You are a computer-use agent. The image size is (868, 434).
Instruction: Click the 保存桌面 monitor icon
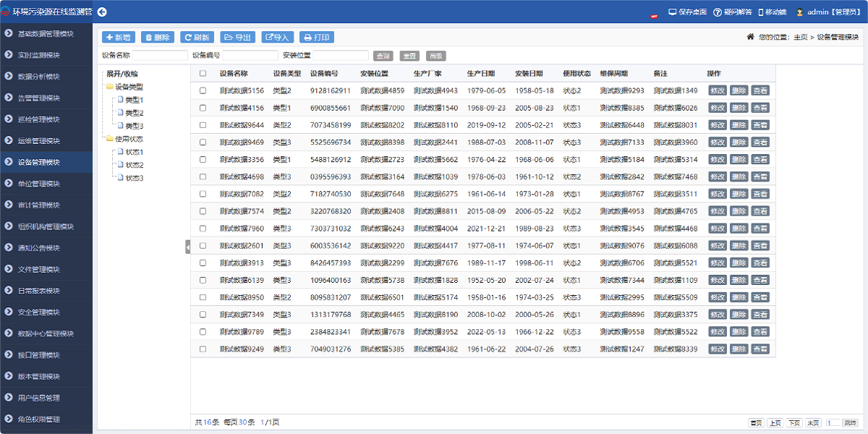672,12
